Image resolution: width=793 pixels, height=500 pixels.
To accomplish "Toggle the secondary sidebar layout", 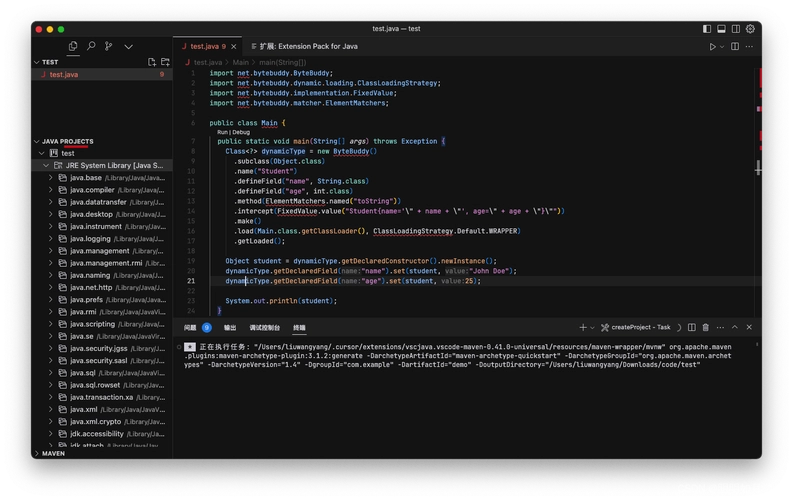I will [735, 29].
